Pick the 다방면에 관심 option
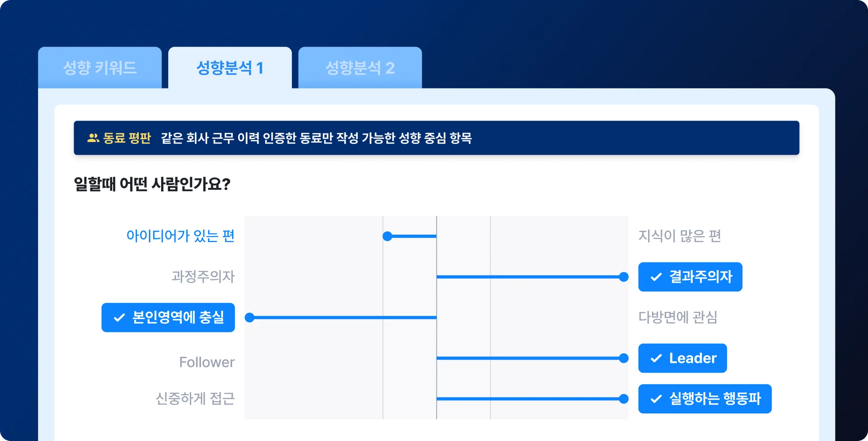The image size is (868, 441). [x=678, y=317]
